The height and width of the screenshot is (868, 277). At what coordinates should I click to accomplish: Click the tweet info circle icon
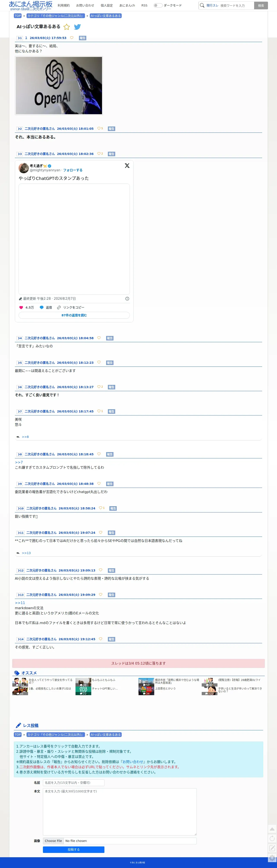click(x=127, y=298)
